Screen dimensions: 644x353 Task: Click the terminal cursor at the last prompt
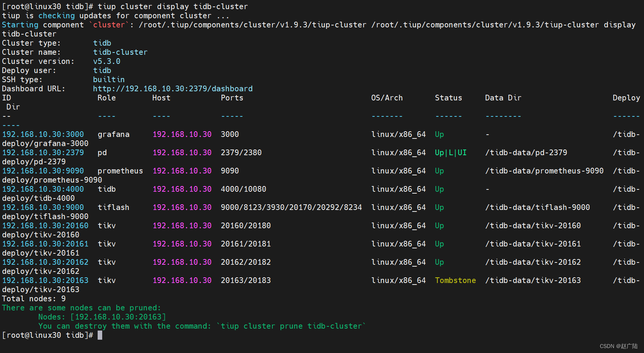(100, 335)
